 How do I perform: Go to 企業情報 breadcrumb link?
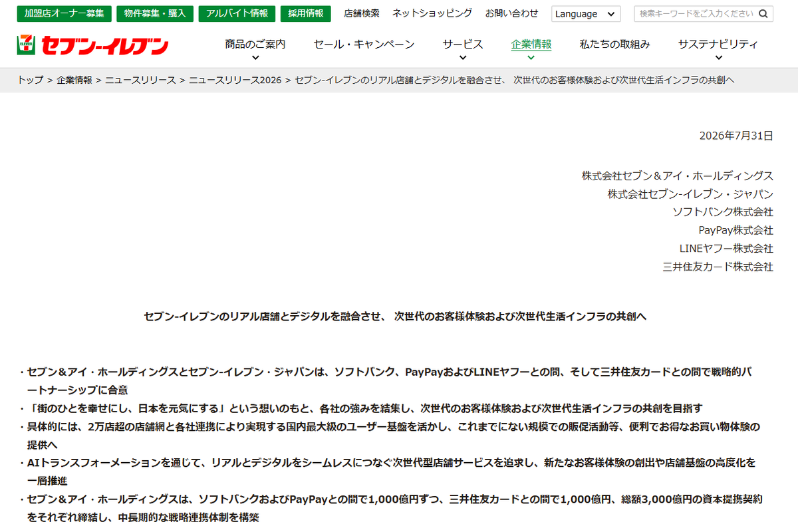tap(74, 80)
